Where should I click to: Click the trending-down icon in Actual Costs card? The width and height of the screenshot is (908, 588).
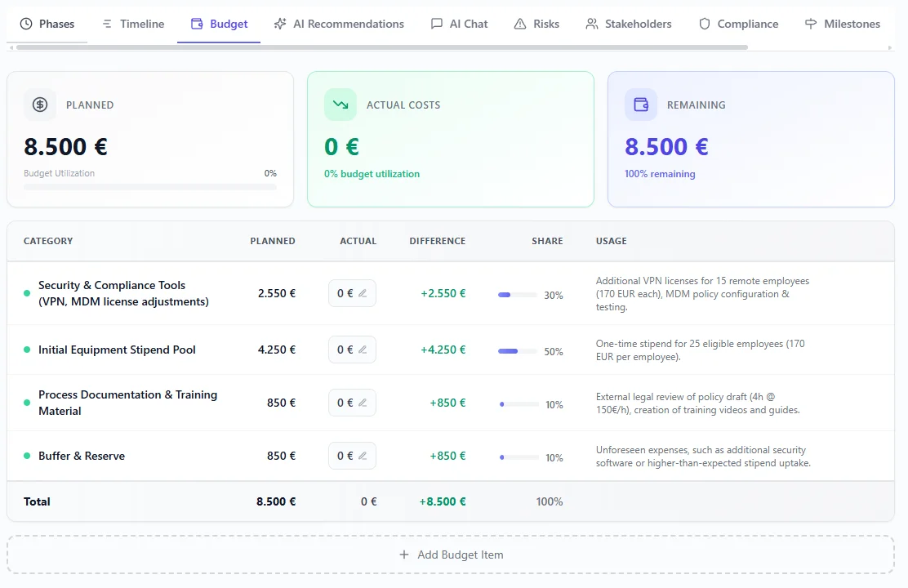pyautogui.click(x=340, y=105)
